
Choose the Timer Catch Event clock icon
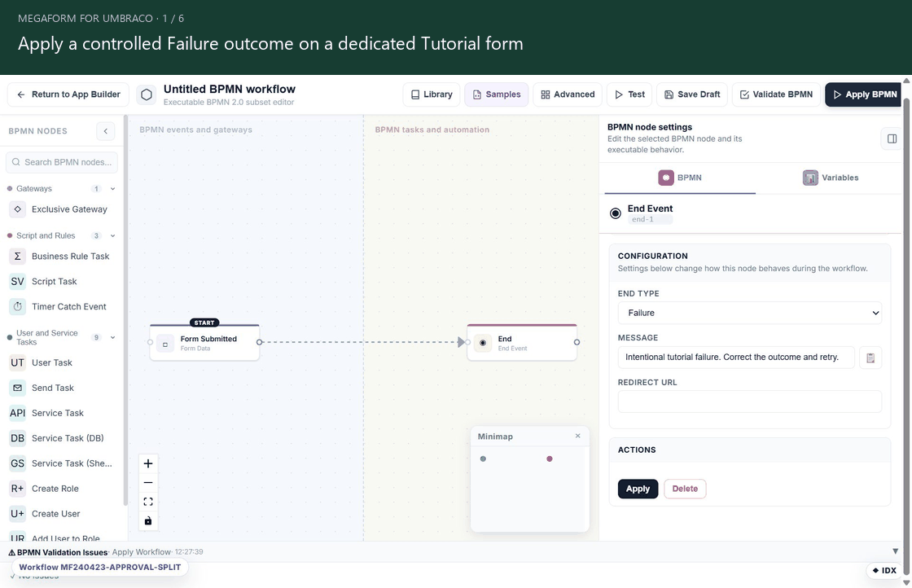(17, 306)
